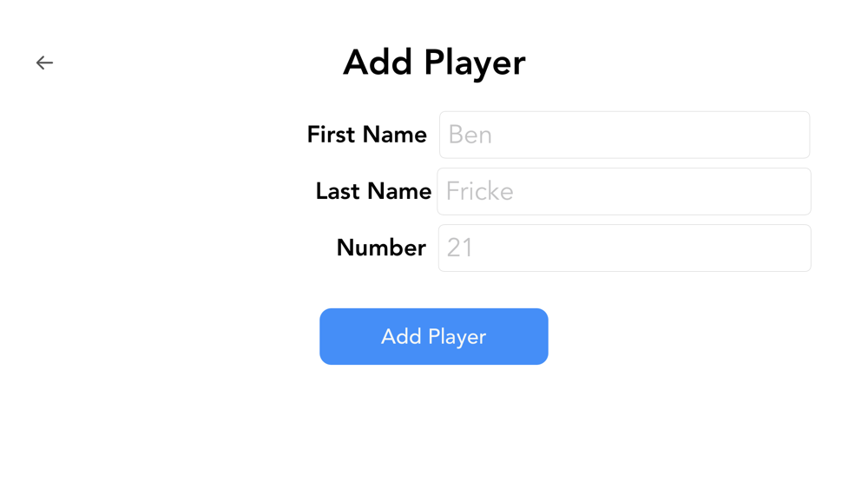Click the 'Ben' placeholder text
This screenshot has width=868, height=489.
(470, 135)
